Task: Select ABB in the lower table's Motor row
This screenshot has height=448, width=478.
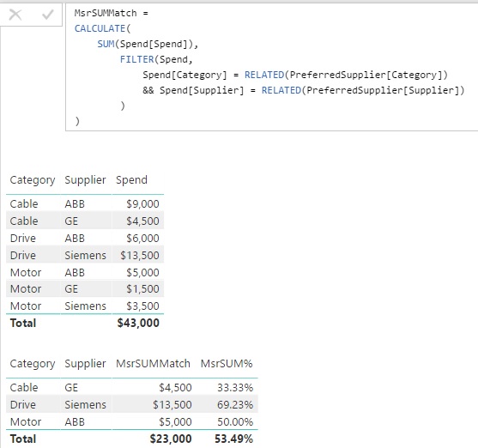Action: [x=75, y=421]
